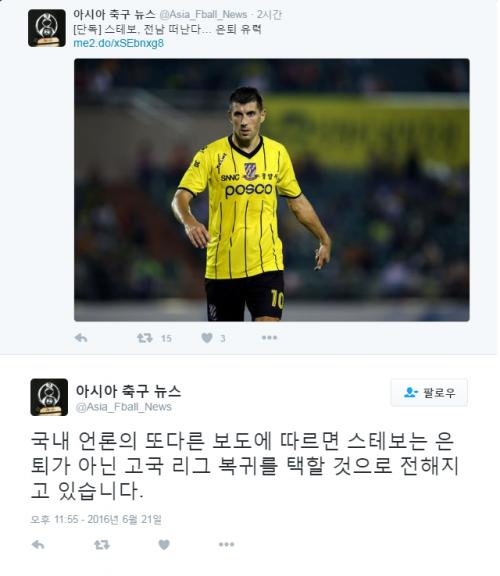Open the me2.do/xSEbnxg8 link
Image resolution: width=500 pixels, height=576 pixels.
coord(118,43)
